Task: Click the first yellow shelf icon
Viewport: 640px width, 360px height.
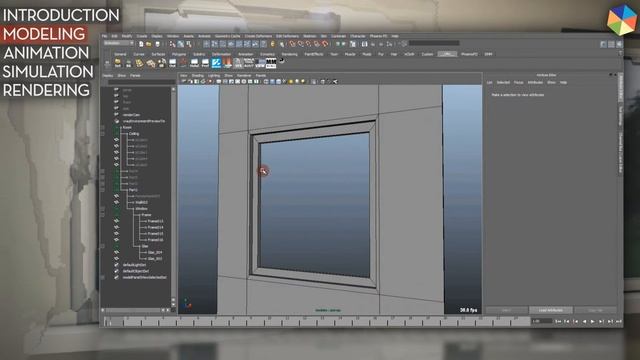Action: coord(118,63)
